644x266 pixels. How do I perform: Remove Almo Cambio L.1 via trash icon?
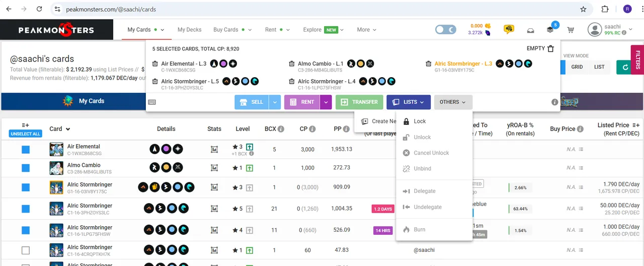pyautogui.click(x=292, y=64)
